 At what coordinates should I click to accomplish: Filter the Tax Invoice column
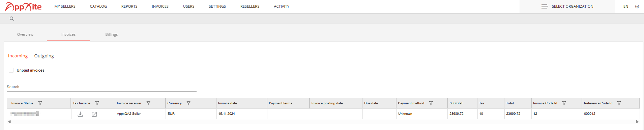point(97,103)
